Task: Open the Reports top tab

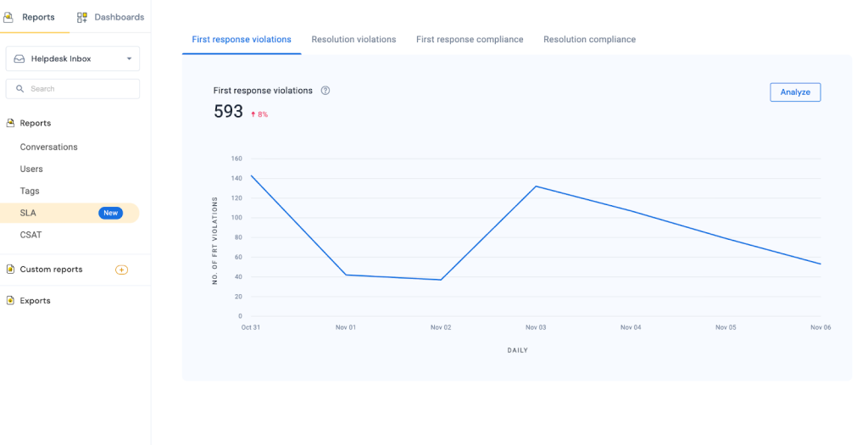Action: click(x=31, y=17)
